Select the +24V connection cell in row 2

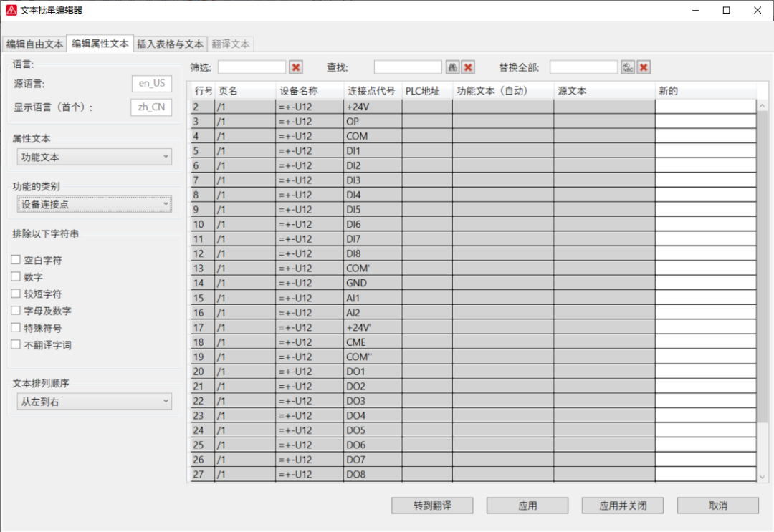373,107
